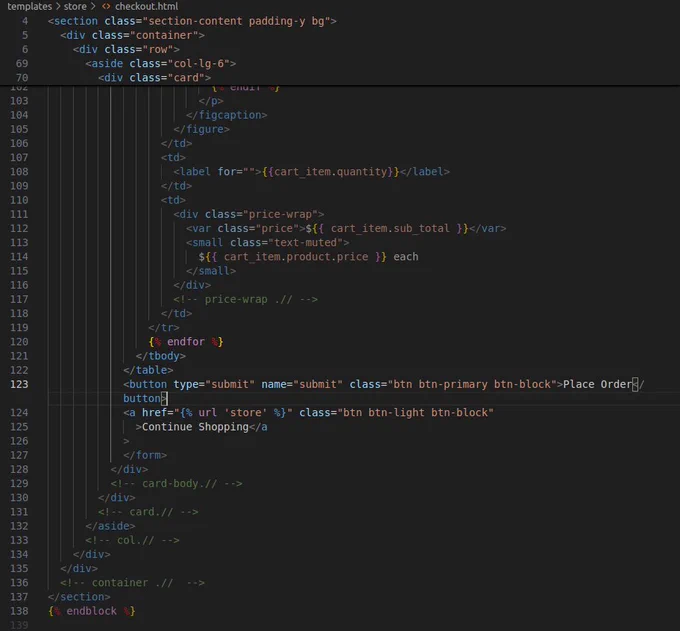
Task: Click the closing tbody tag
Action: [160, 356]
